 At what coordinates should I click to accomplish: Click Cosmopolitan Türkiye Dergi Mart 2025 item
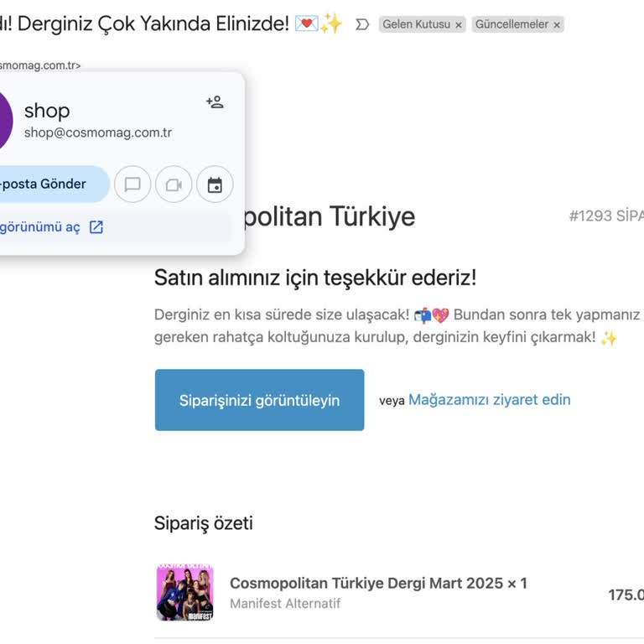(x=378, y=583)
